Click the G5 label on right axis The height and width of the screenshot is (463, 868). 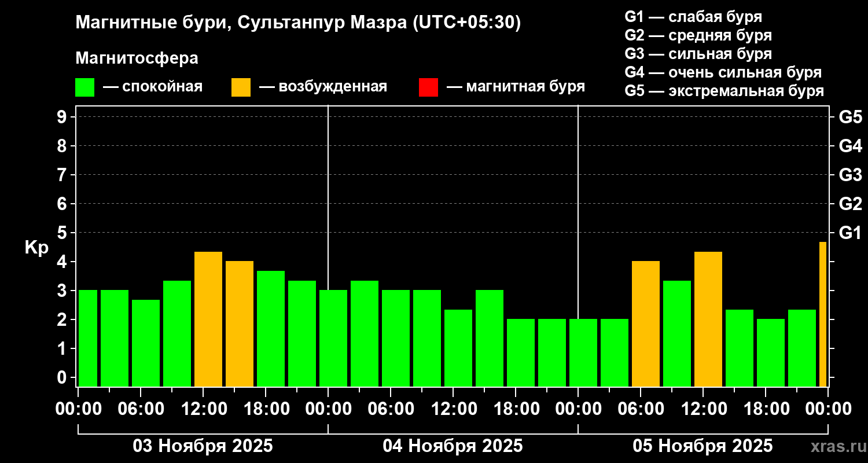[850, 117]
